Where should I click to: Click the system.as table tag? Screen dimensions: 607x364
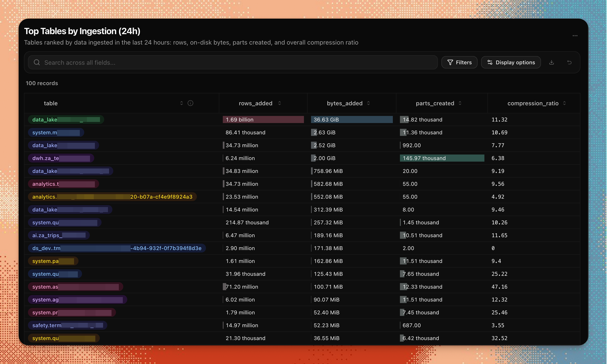tap(76, 287)
